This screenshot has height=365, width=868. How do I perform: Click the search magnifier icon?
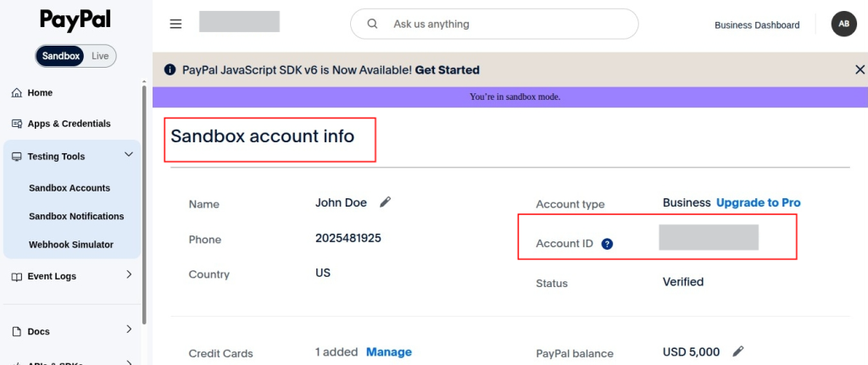click(373, 24)
